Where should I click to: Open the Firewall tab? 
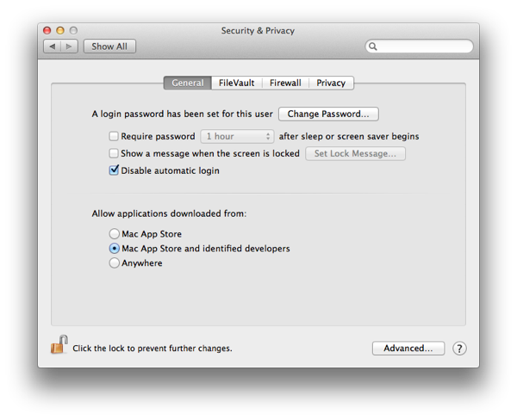(x=285, y=83)
